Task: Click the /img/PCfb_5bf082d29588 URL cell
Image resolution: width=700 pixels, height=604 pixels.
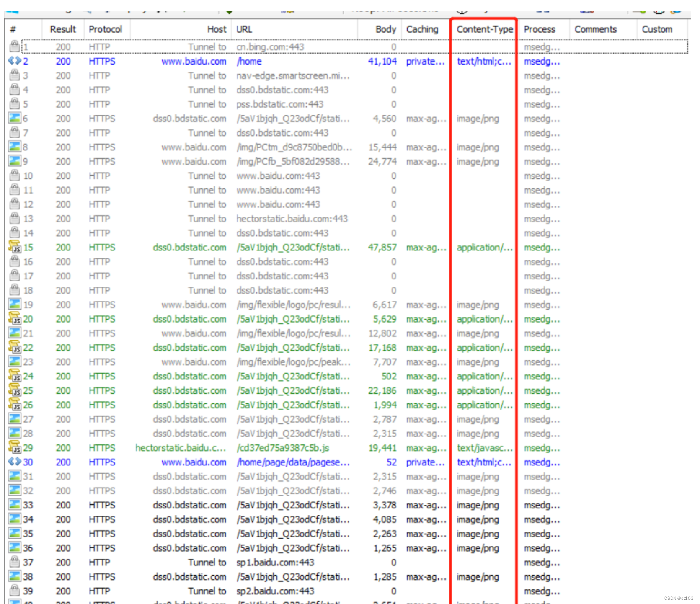Action: tap(293, 161)
